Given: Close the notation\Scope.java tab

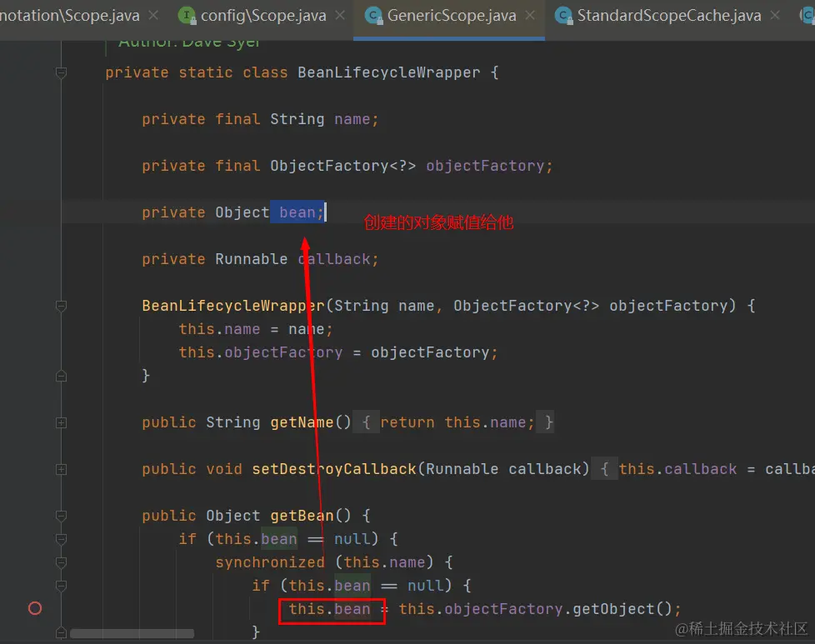Looking at the screenshot, I should tap(153, 16).
